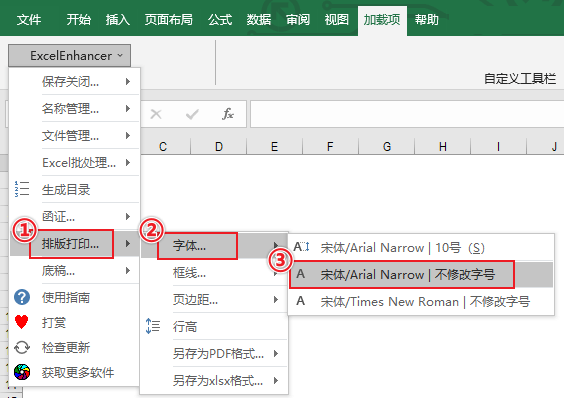Image resolution: width=564 pixels, height=398 pixels.
Task: Click the colorful wheel 获取更多软件 icon
Action: pyautogui.click(x=22, y=372)
